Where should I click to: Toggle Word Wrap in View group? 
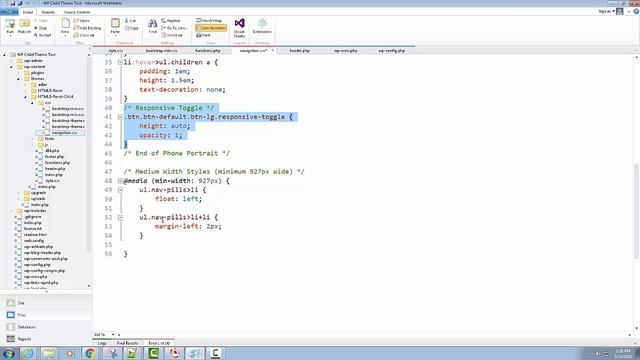pyautogui.click(x=209, y=20)
